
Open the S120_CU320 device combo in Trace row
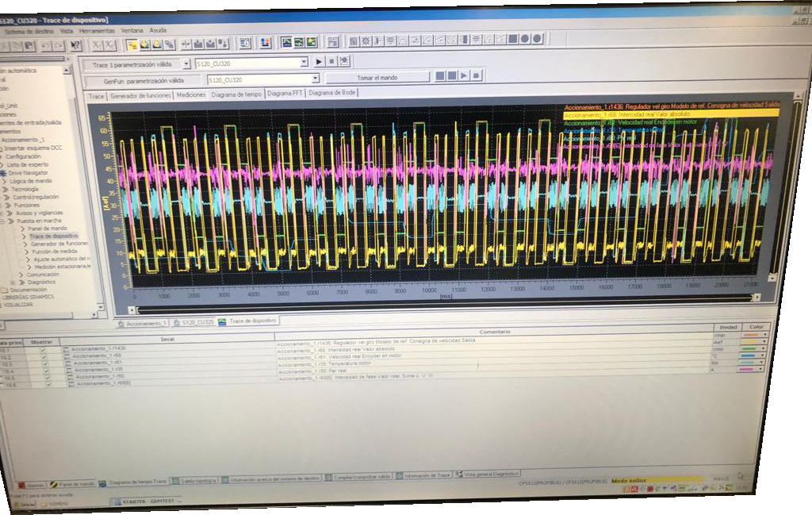[304, 62]
